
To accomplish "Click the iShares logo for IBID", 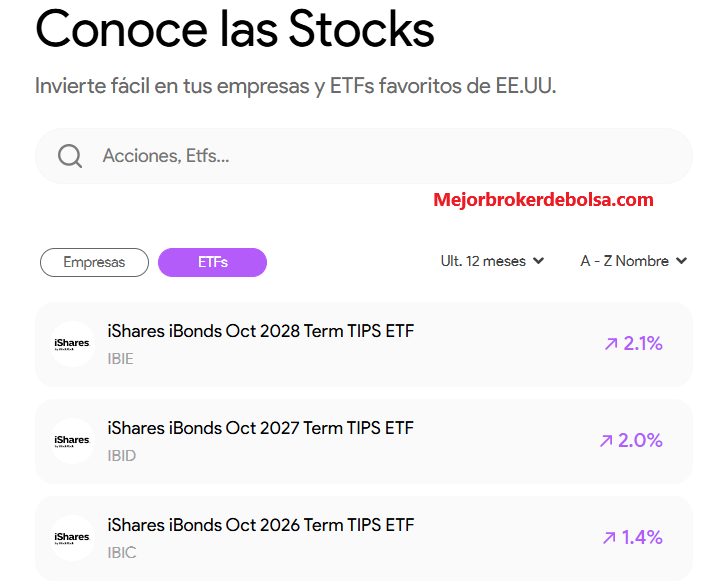I will tap(72, 441).
